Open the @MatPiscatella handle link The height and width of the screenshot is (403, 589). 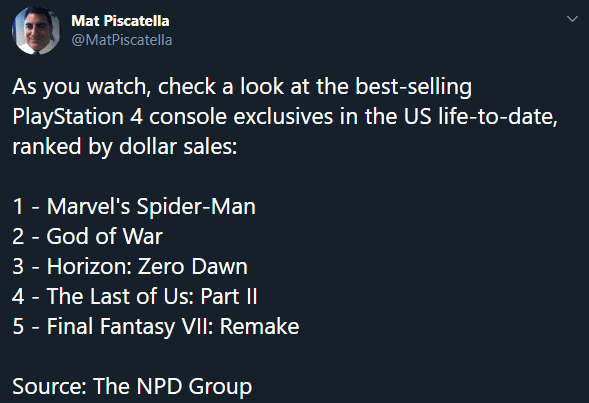tap(122, 40)
